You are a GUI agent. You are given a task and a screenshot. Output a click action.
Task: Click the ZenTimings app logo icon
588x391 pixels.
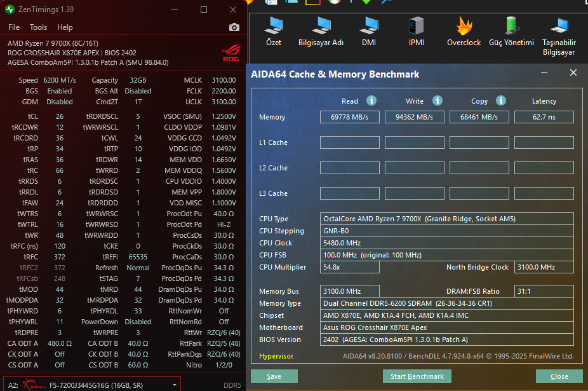pos(10,10)
